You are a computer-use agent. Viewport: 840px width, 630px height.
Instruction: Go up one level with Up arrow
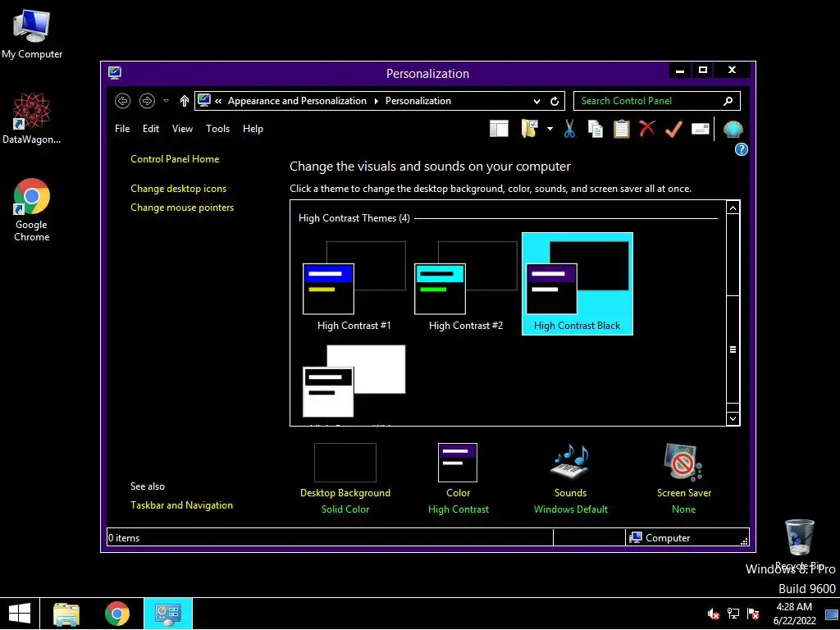click(185, 101)
